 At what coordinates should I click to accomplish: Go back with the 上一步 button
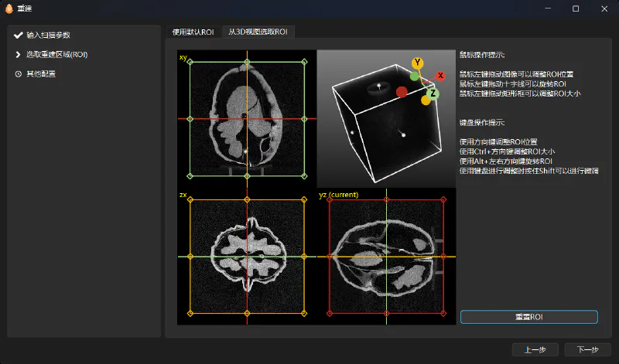[x=535, y=350]
